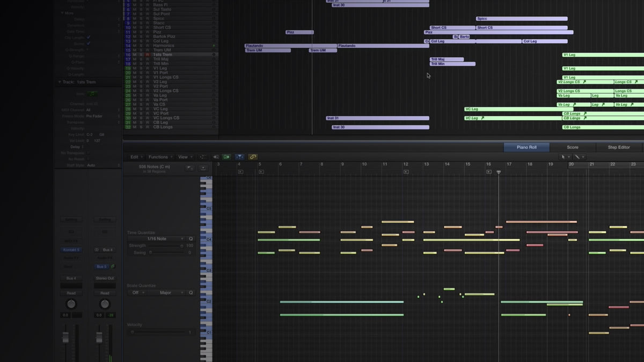Open the Functions menu in piano roll
644x362 pixels.
160,157
